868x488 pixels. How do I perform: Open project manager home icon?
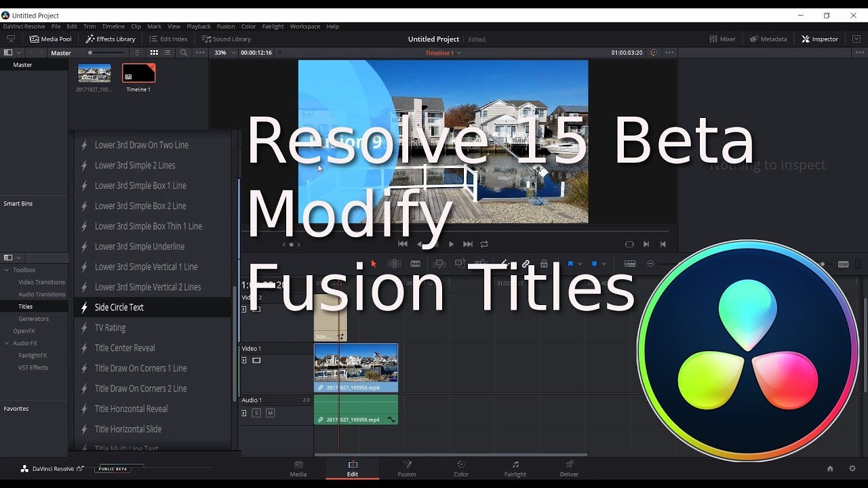(830, 468)
